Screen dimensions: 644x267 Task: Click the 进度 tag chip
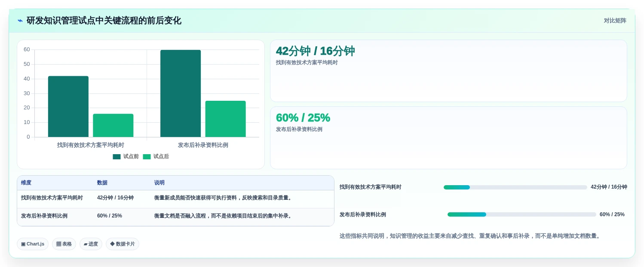coord(91,244)
